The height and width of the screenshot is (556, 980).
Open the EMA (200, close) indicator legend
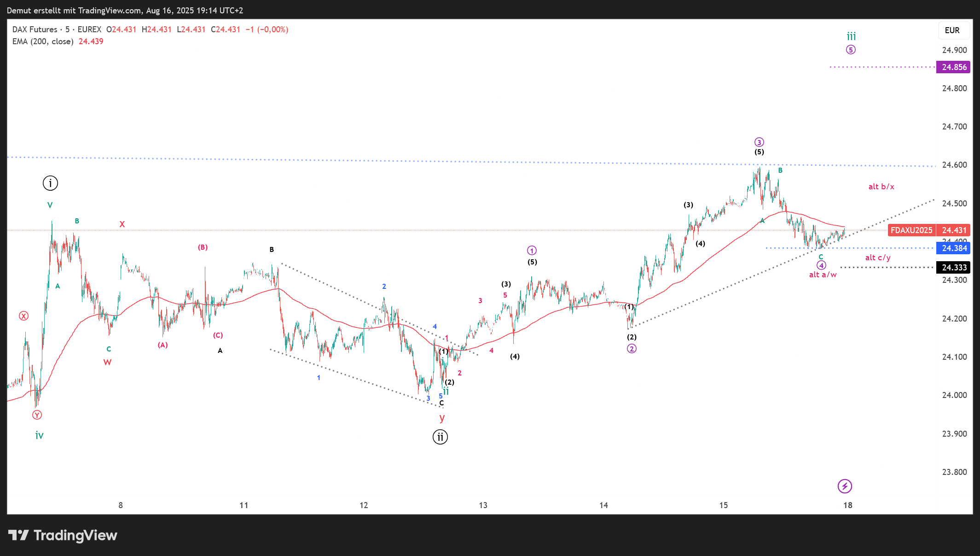43,41
